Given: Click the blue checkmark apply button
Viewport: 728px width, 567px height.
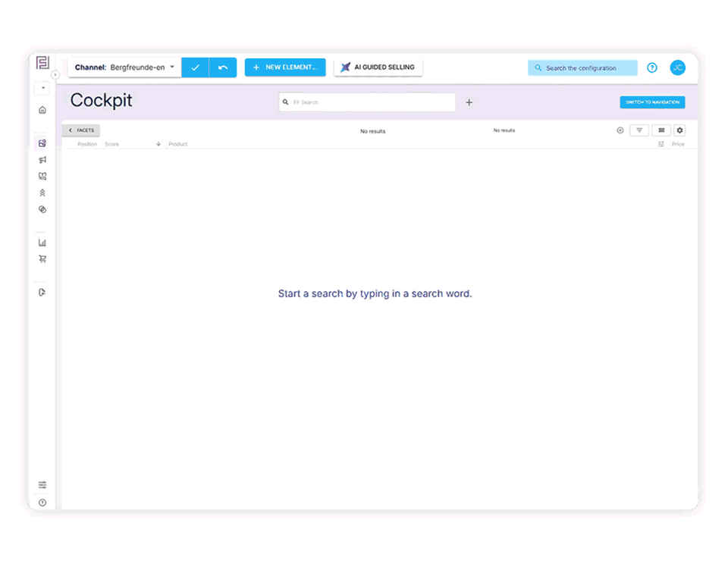Looking at the screenshot, I should click(195, 67).
